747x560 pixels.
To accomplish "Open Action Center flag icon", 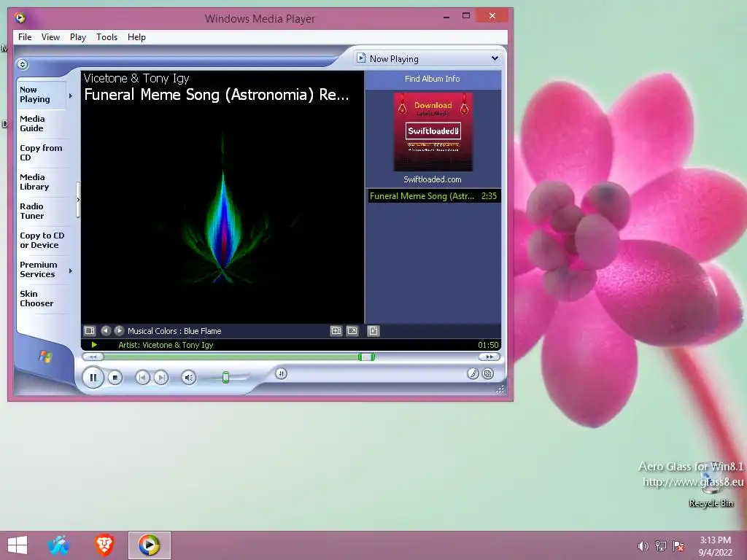I will [x=678, y=546].
